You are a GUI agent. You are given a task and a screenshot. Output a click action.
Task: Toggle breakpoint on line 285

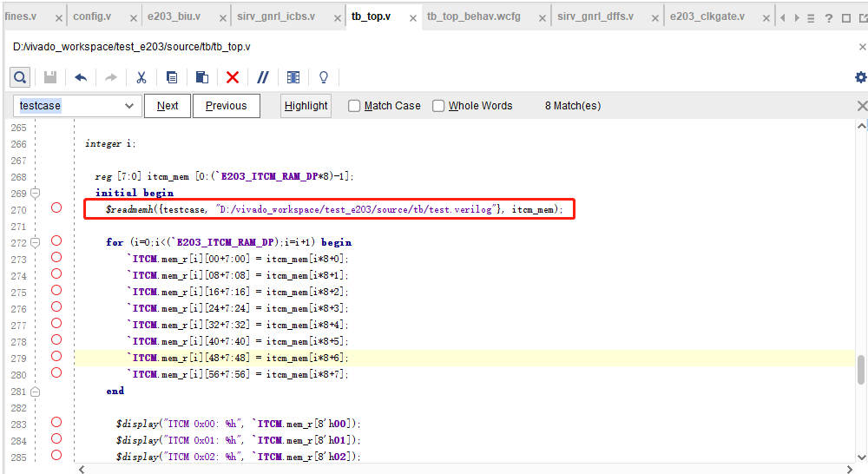(x=56, y=455)
